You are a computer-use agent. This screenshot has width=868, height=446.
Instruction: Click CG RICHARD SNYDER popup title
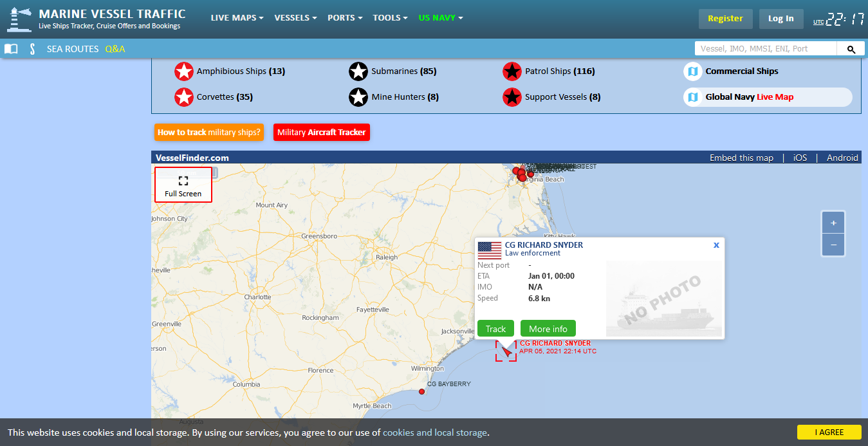[x=544, y=245]
